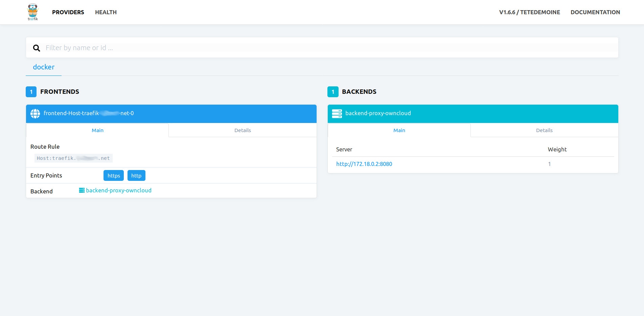Switch to frontend Details tab
The height and width of the screenshot is (316, 644).
[x=243, y=130]
